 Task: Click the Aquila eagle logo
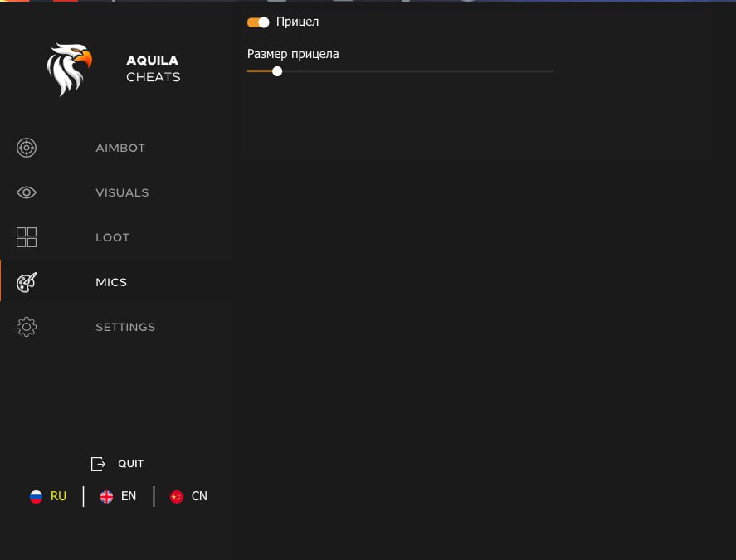pyautogui.click(x=69, y=70)
